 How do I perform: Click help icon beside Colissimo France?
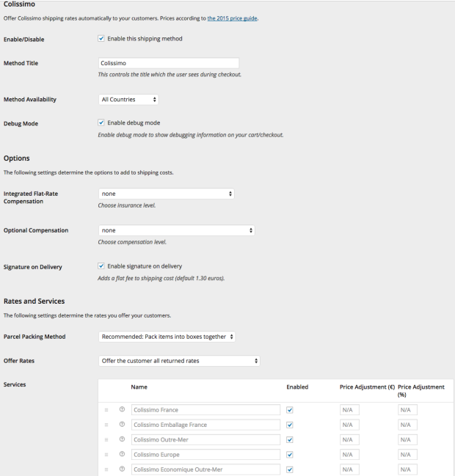tap(122, 410)
